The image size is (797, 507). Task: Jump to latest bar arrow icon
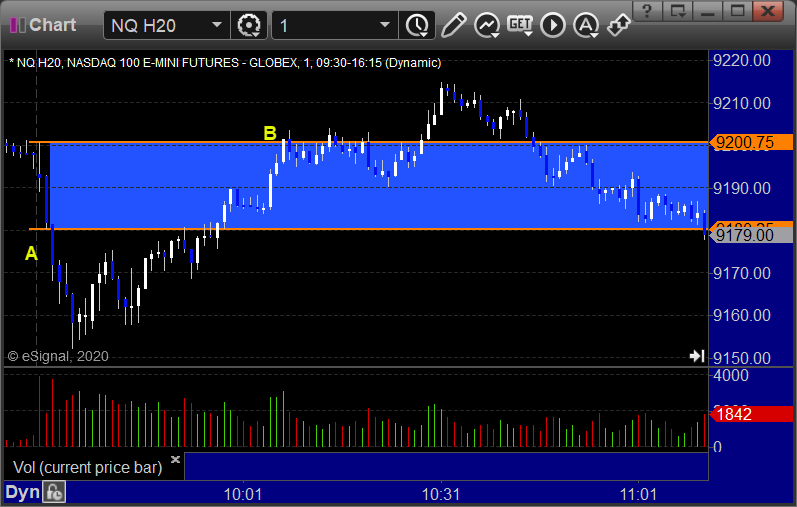click(697, 356)
